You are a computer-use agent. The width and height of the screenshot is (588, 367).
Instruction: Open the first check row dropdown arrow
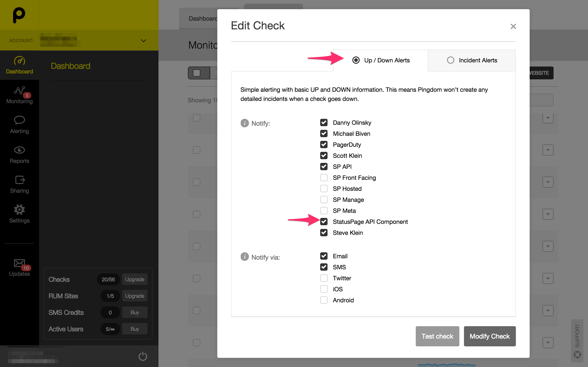pyautogui.click(x=548, y=118)
